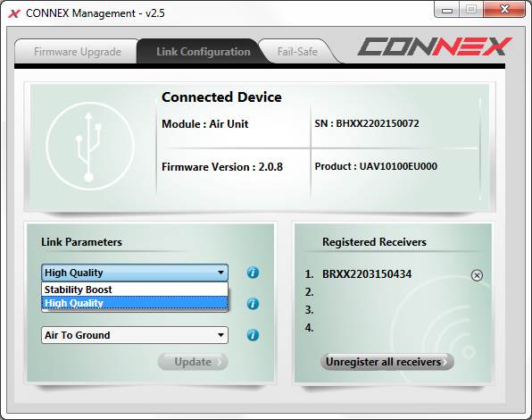Image resolution: width=532 pixels, height=420 pixels.
Task: Open the Air To Ground dropdown
Action: 135,335
